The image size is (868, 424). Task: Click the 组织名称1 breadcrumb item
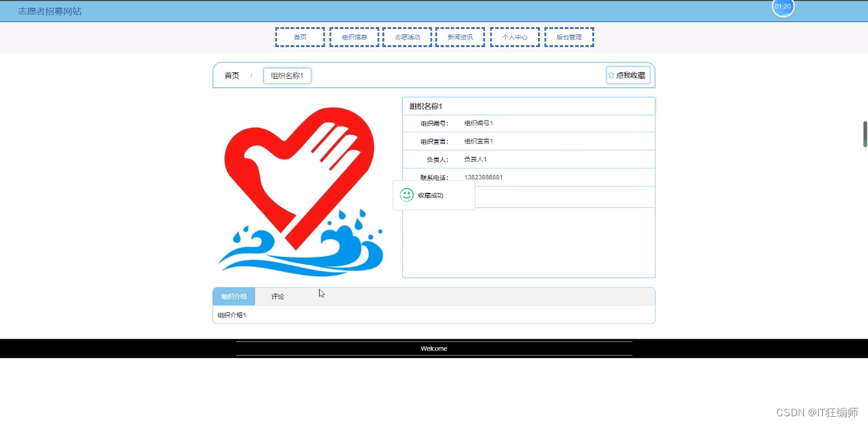pyautogui.click(x=287, y=76)
